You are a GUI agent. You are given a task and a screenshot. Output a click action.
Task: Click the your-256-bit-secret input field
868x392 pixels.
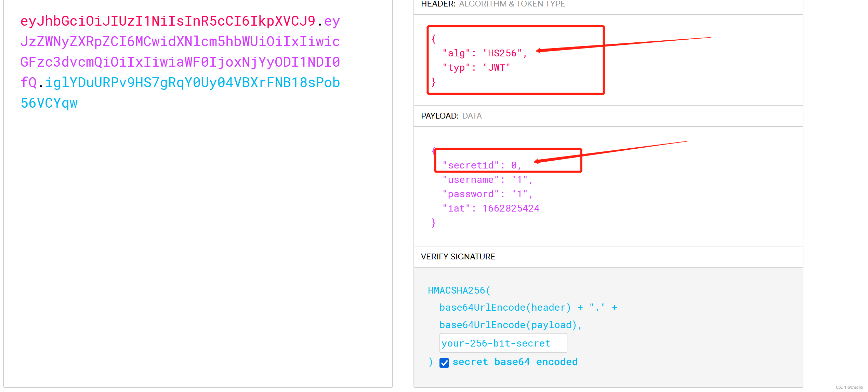coord(503,343)
